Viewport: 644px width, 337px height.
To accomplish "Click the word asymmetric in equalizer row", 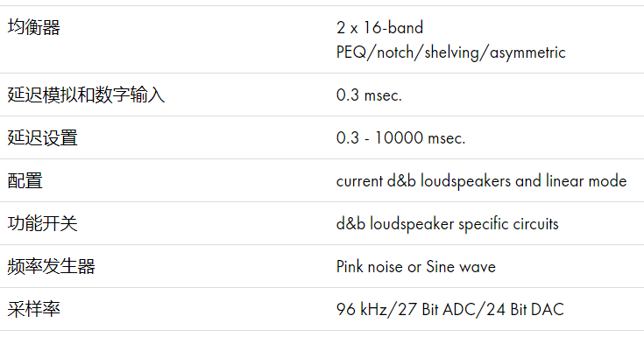I will point(527,53).
